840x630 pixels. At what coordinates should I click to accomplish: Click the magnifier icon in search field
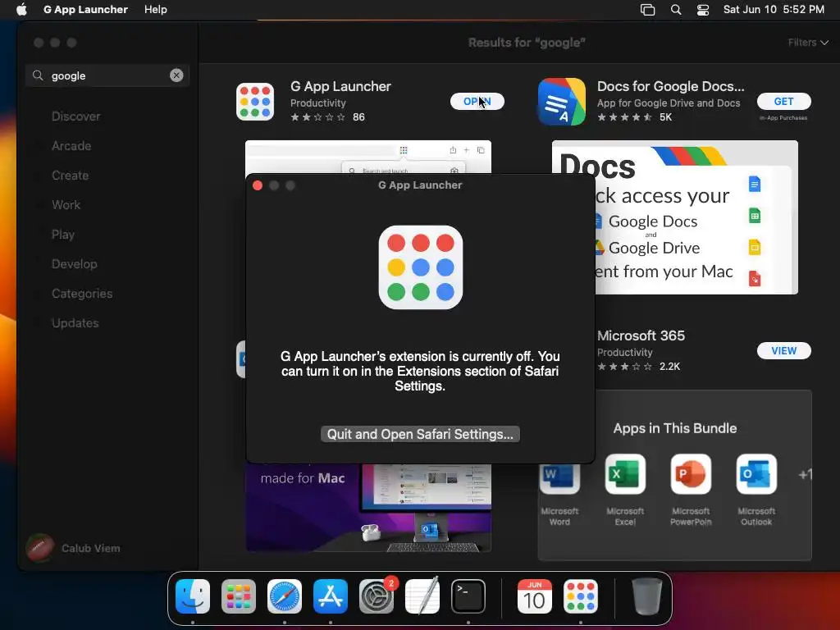[38, 75]
